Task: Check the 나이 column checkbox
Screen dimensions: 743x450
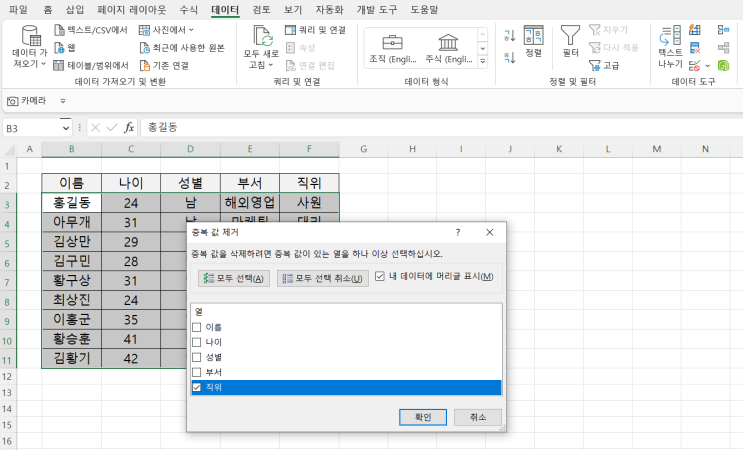Action: tap(197, 342)
